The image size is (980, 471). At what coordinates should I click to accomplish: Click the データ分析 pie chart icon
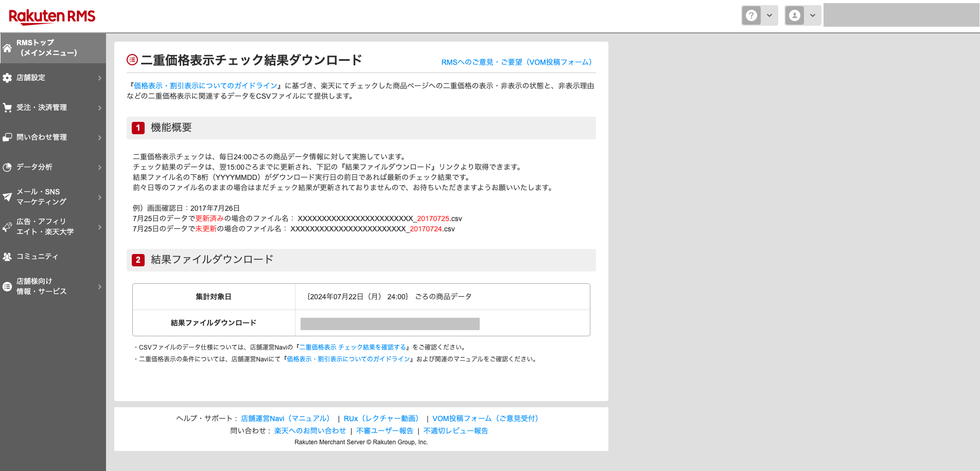coord(7,167)
